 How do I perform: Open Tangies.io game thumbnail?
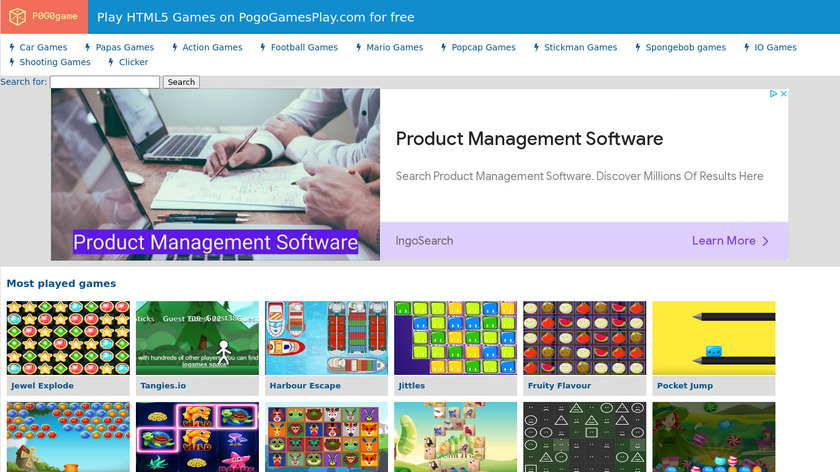point(197,338)
